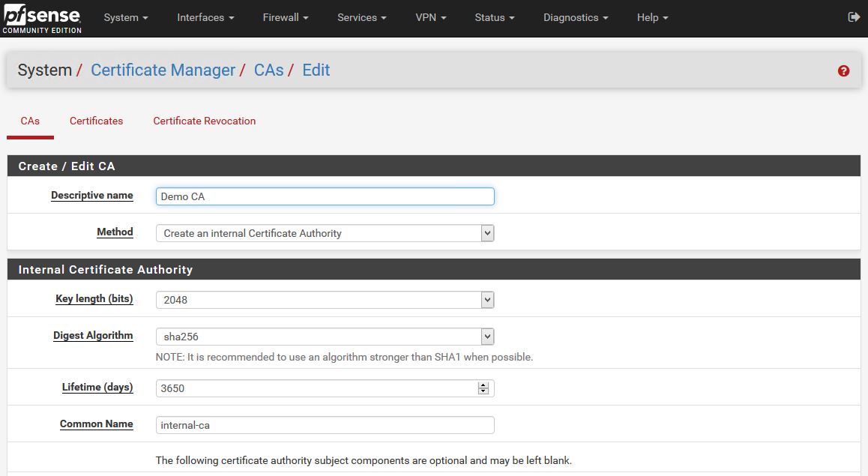Open the Digest Algorithm dropdown
868x476 pixels.
pos(486,336)
